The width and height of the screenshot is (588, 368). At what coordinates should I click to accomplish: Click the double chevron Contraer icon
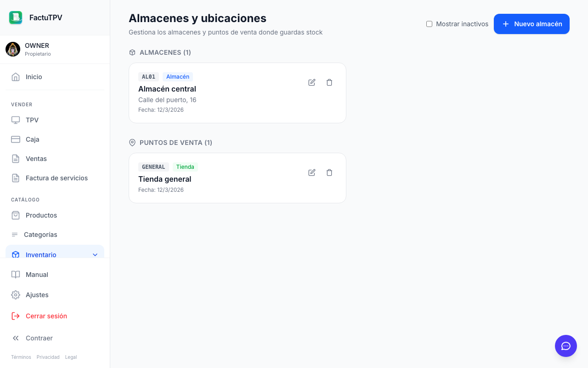tap(16, 338)
